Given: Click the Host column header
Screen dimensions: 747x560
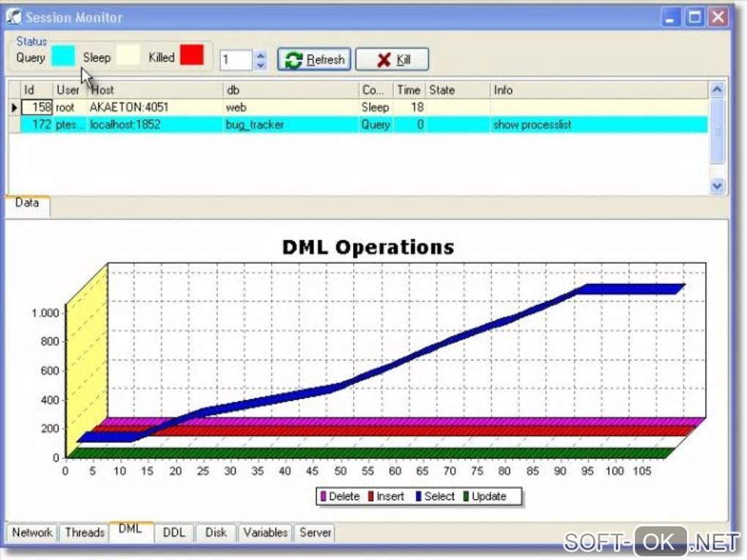Looking at the screenshot, I should pyautogui.click(x=155, y=90).
